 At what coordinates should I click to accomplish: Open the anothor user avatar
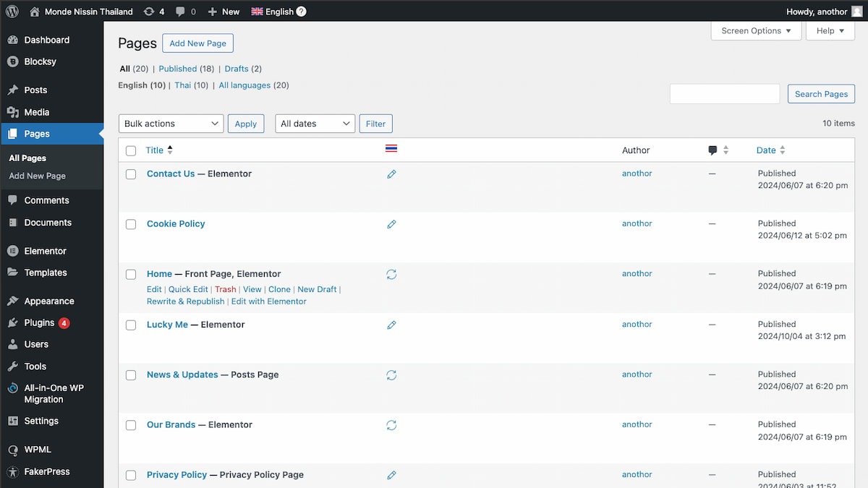(856, 12)
